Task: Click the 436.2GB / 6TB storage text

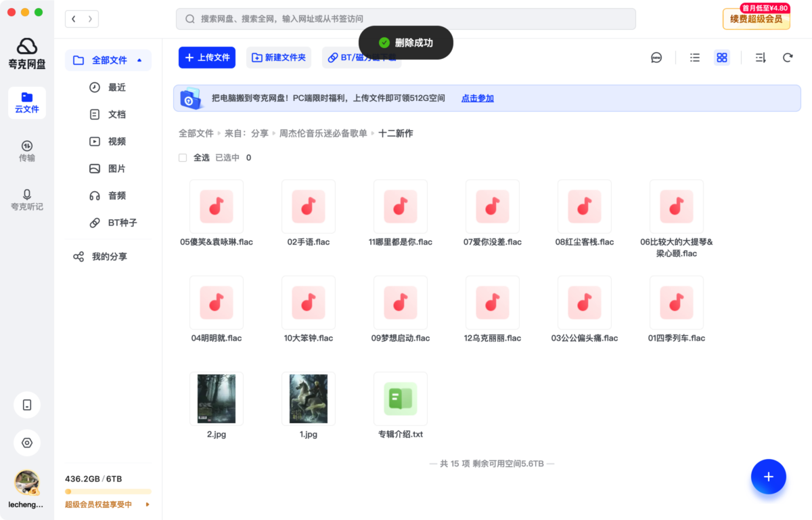Action: click(x=93, y=479)
